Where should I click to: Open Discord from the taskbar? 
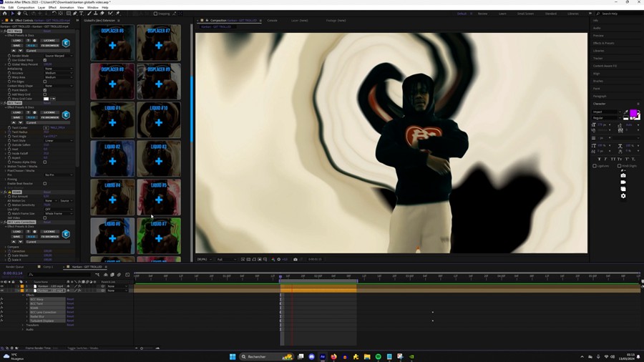[x=311, y=356]
